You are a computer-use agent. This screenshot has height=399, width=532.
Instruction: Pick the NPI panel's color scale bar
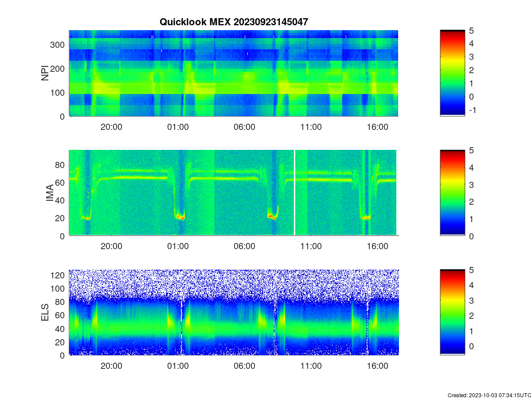(452, 73)
